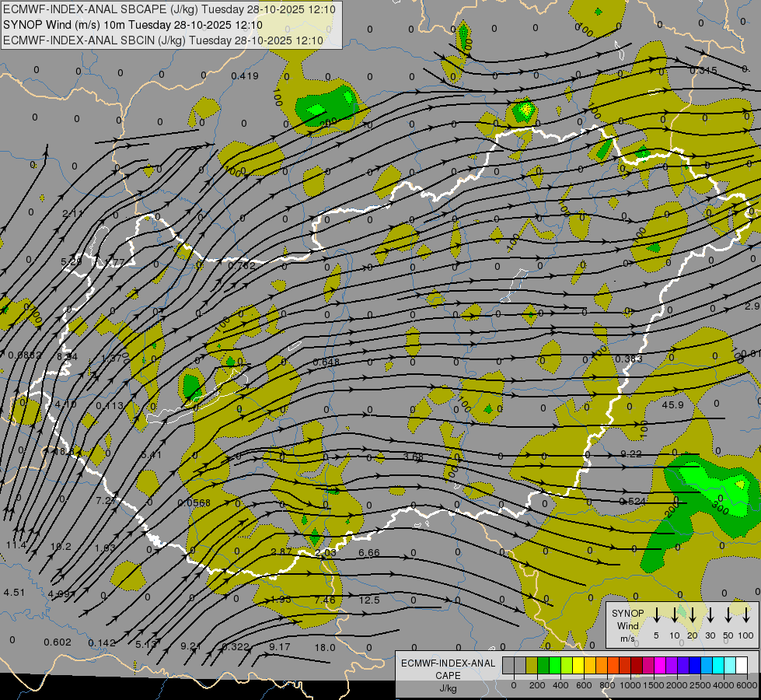The width and height of the screenshot is (761, 700).
Task: Pick the pure cyan CAPE legend swatch
Action: tap(717, 665)
